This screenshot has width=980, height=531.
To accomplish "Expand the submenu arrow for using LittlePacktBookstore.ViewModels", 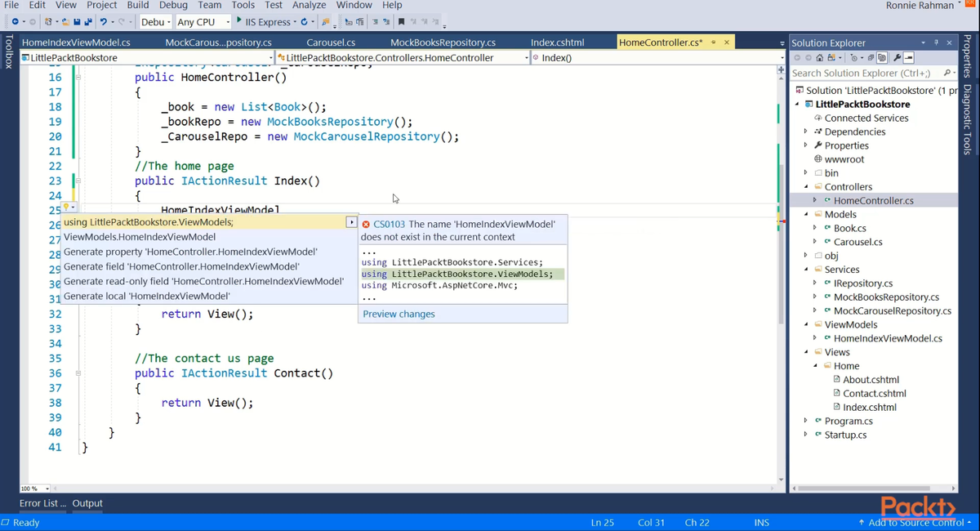I will coord(351,222).
